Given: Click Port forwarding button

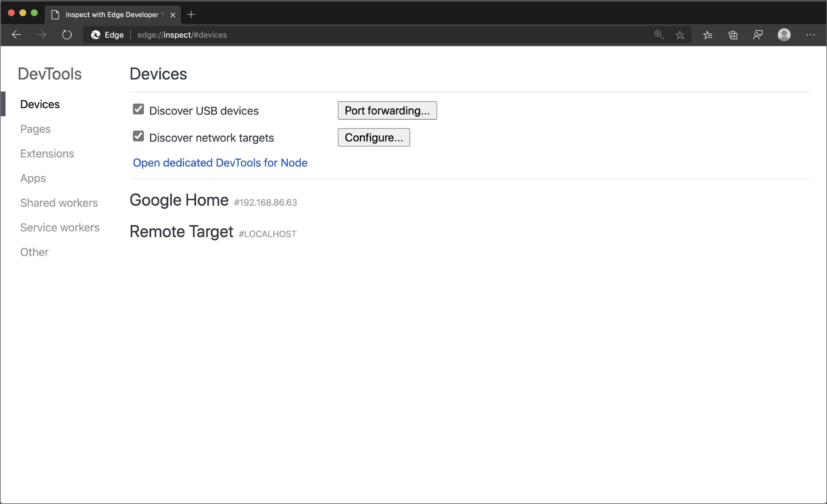Looking at the screenshot, I should coord(387,110).
